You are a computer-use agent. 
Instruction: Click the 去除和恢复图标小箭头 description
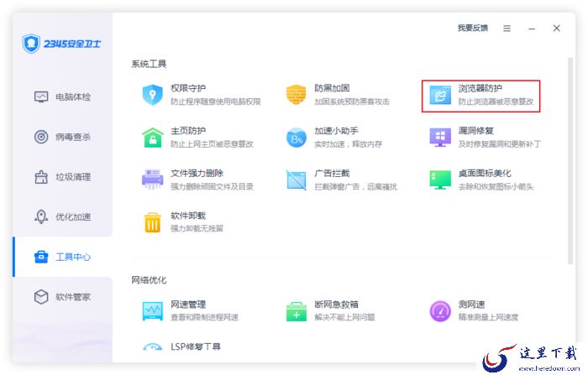tap(496, 186)
